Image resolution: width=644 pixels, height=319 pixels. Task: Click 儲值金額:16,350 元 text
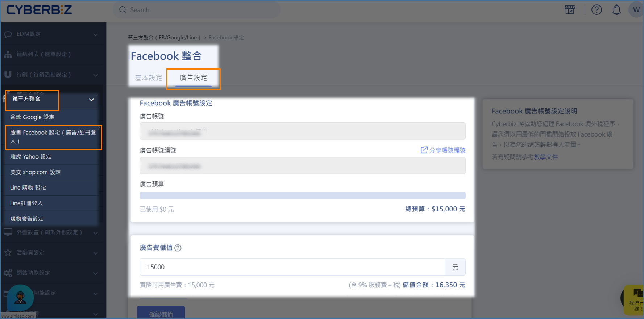434,285
